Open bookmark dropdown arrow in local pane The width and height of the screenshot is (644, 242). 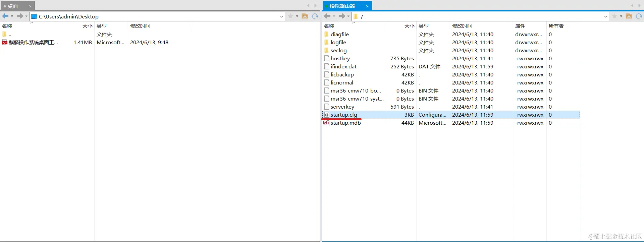[297, 16]
